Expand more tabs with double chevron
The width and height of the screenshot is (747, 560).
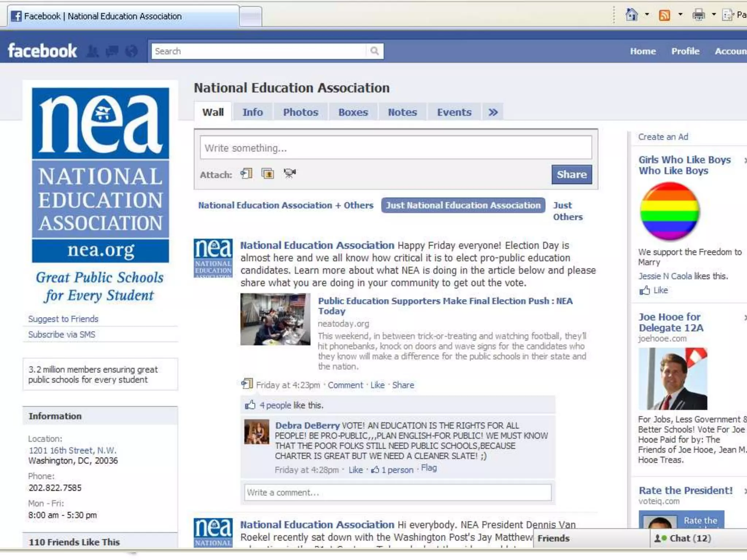(x=493, y=112)
